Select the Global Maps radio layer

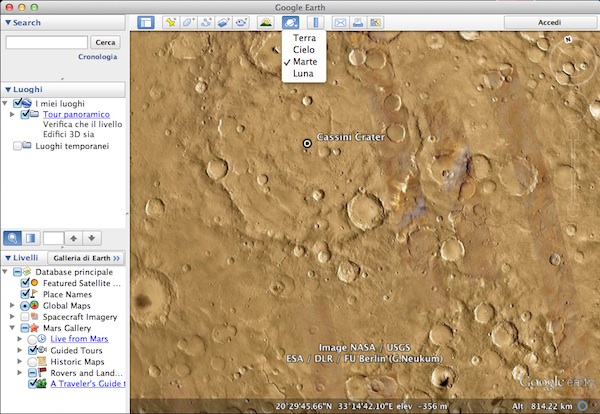click(x=25, y=305)
